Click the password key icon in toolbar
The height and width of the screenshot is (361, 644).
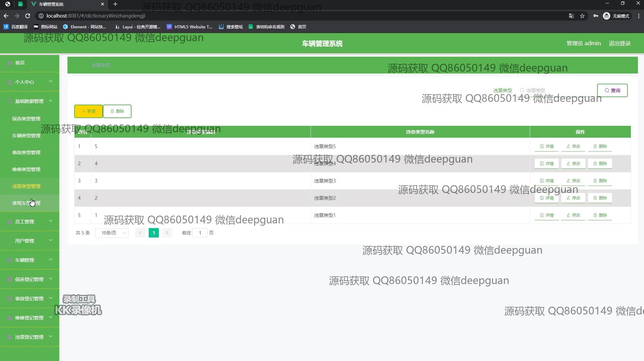(x=595, y=16)
